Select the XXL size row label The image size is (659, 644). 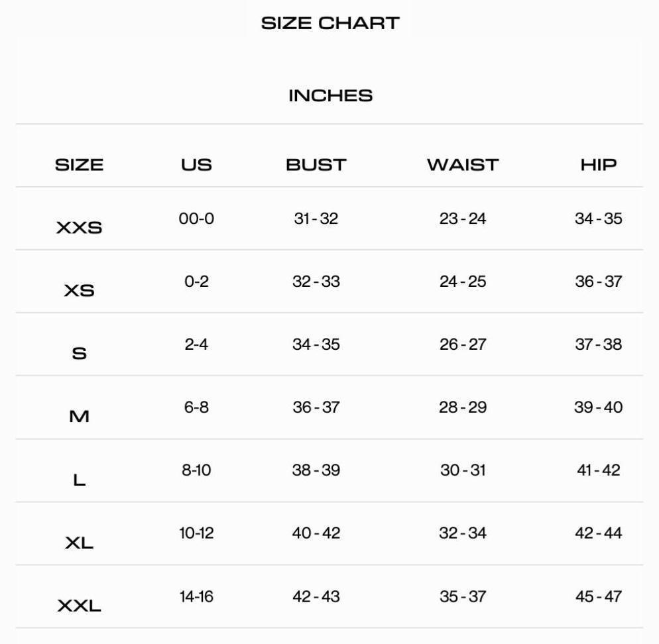point(79,606)
